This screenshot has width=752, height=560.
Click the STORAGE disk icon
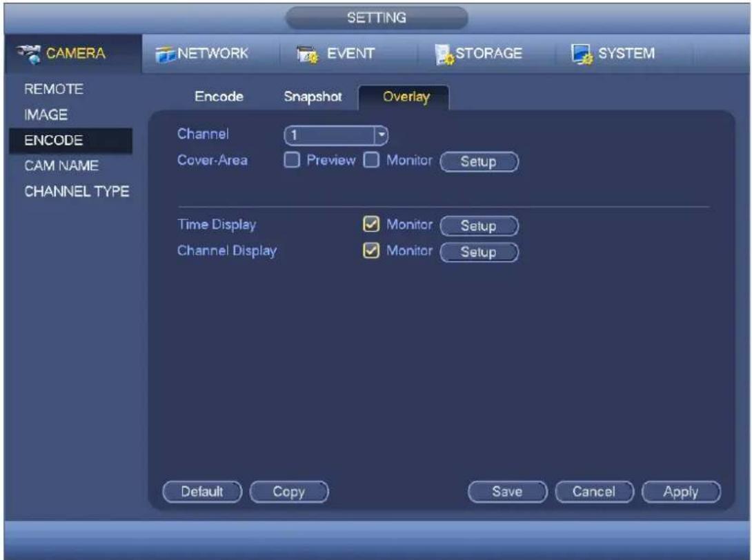point(444,54)
